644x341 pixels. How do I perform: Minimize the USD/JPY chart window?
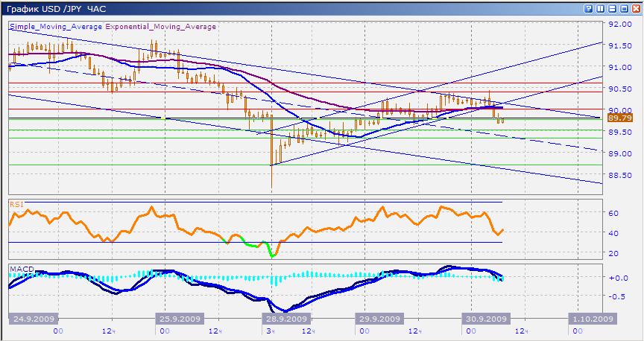point(613,8)
